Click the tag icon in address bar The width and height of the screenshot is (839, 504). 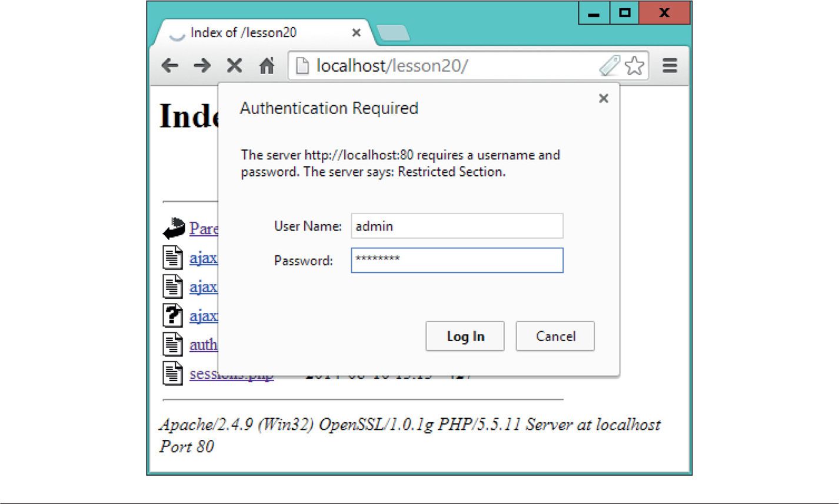610,66
